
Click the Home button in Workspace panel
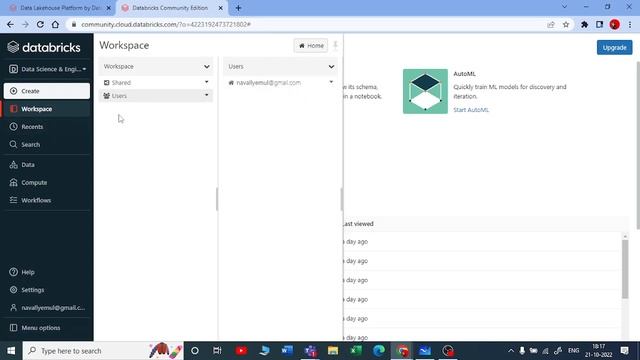[311, 46]
